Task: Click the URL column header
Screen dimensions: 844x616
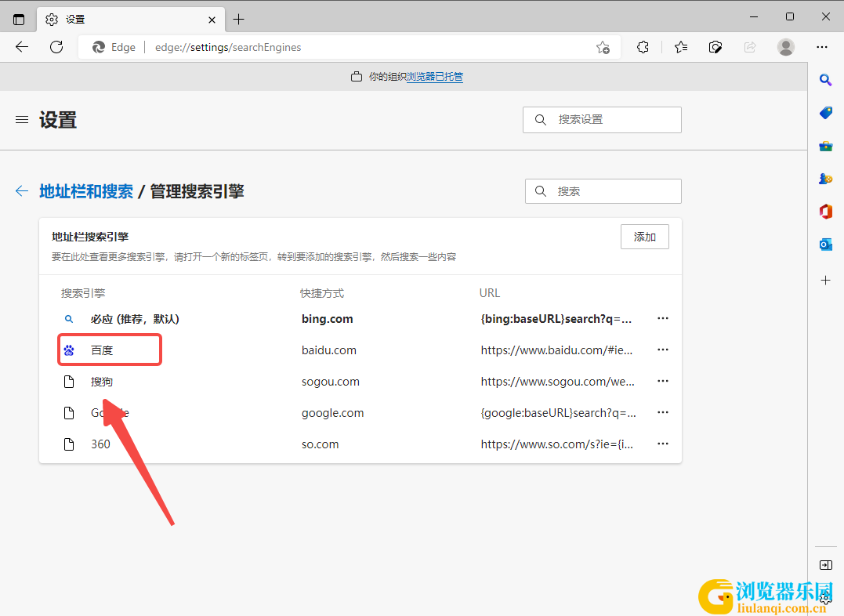Action: point(490,293)
